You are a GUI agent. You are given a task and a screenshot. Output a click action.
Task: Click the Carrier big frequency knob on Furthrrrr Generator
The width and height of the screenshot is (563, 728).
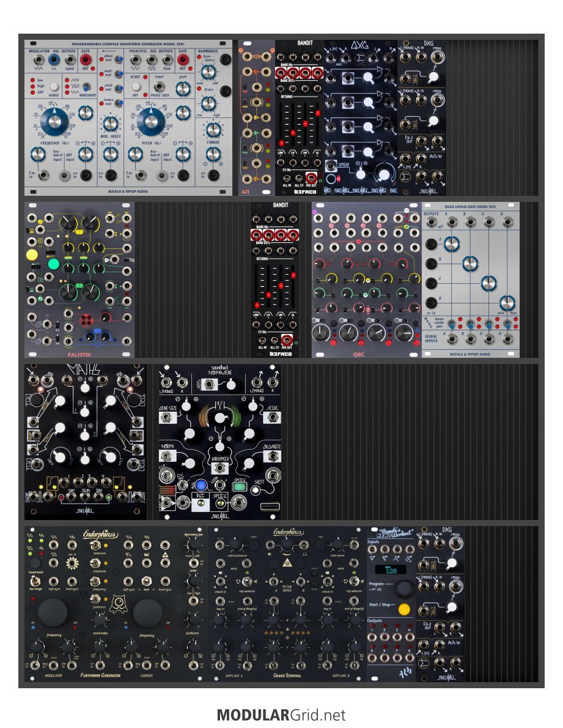147,612
